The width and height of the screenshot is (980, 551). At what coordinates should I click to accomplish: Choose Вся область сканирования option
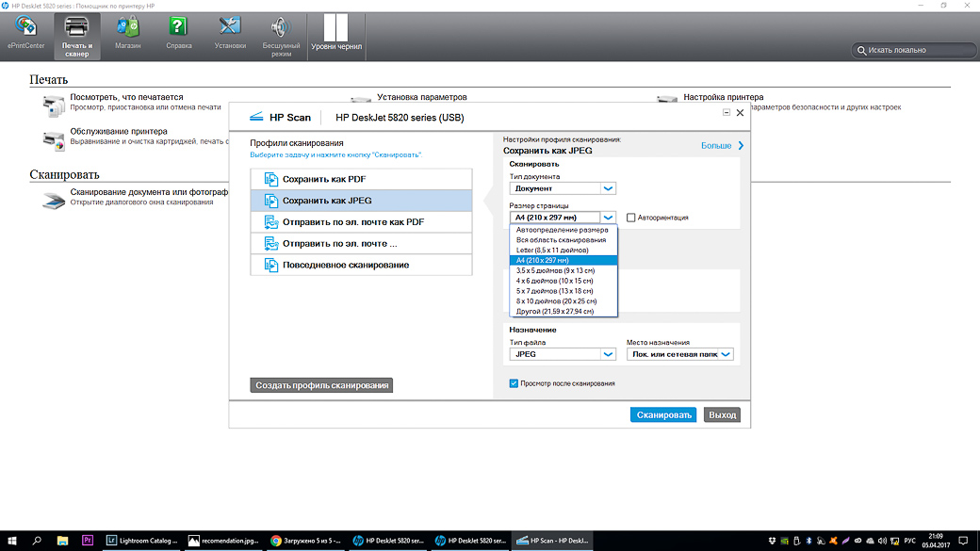563,240
